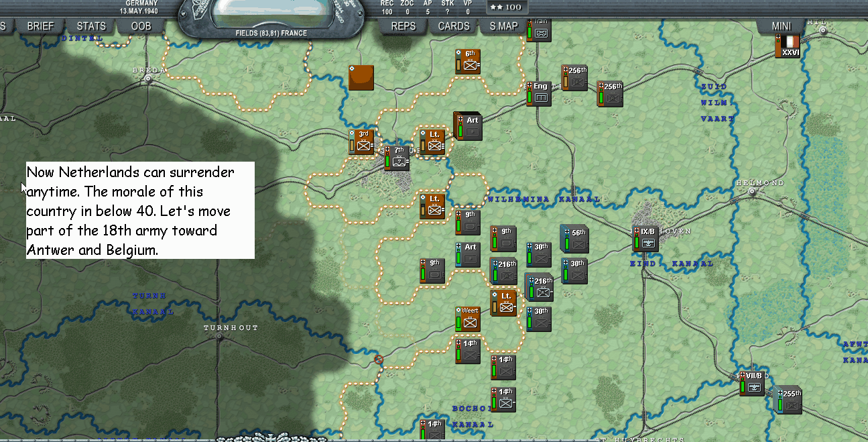Select the Train unit counter
Viewport: 868px width, 442px height.
click(x=539, y=31)
